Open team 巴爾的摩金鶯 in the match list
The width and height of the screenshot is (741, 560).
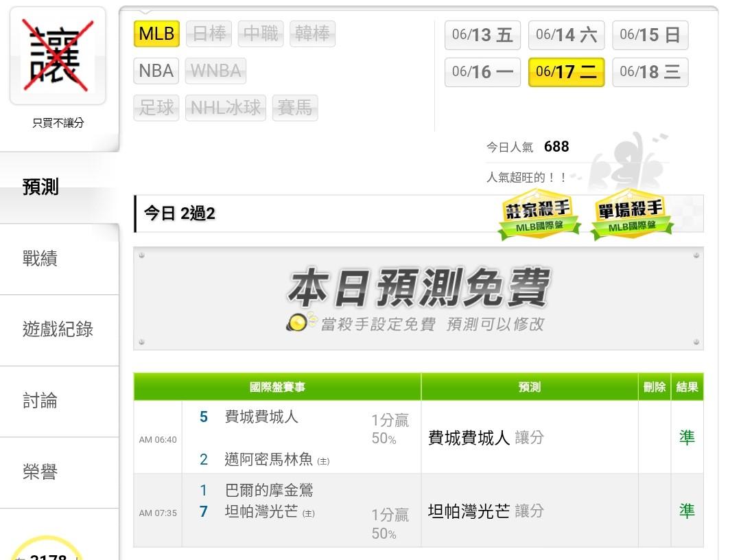(269, 490)
